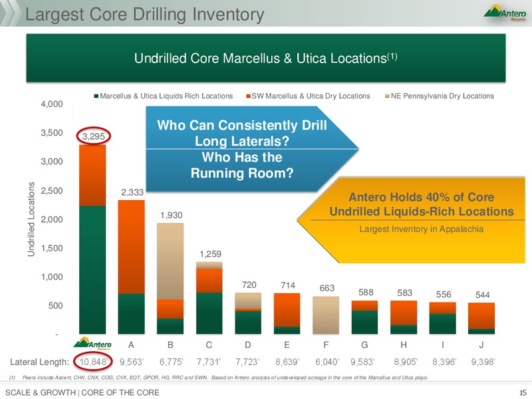Click the 500 y-axis tick label
Viewport: 532px width, 399px height.
(x=55, y=306)
